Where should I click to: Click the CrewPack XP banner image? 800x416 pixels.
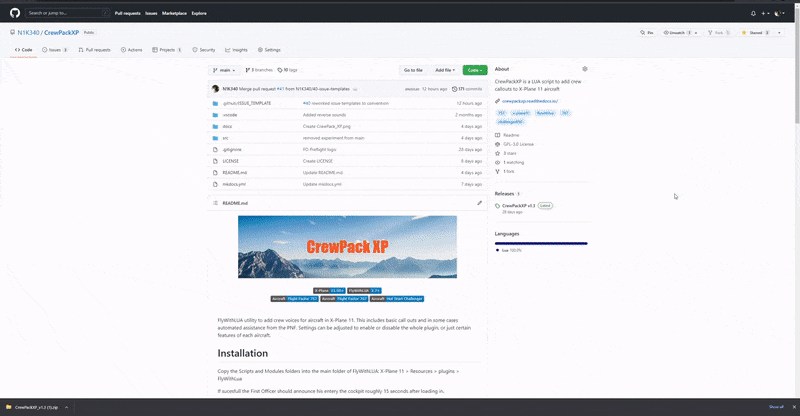click(347, 247)
